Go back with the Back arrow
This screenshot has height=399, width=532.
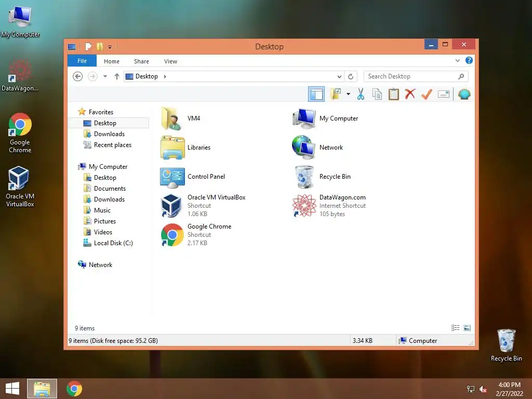coord(78,76)
